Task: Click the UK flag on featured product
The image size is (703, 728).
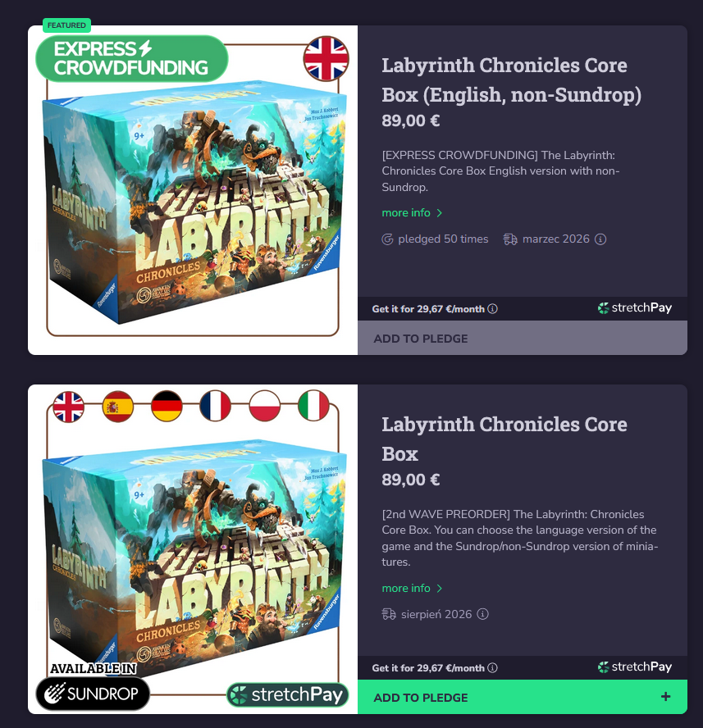Action: point(326,58)
